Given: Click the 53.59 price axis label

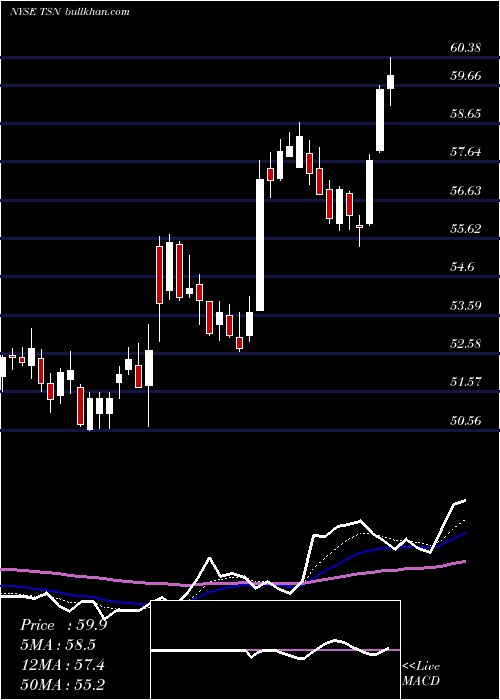Looking at the screenshot, I should [466, 306].
